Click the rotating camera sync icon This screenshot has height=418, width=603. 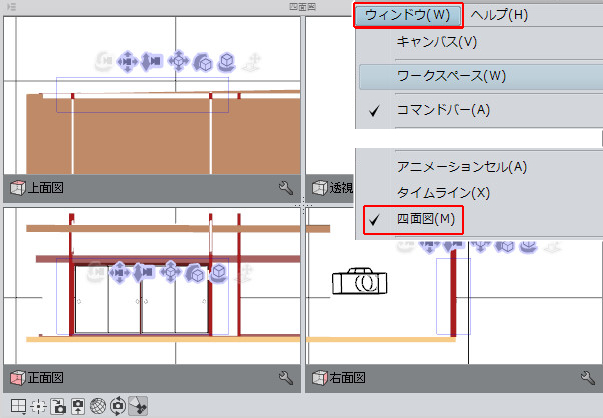pos(118,406)
